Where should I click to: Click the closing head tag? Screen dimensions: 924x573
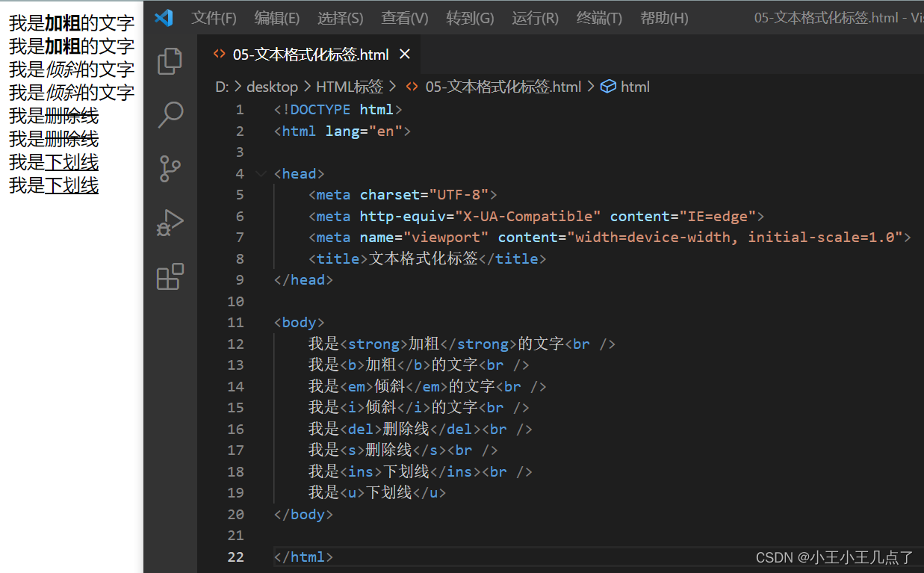coord(303,280)
